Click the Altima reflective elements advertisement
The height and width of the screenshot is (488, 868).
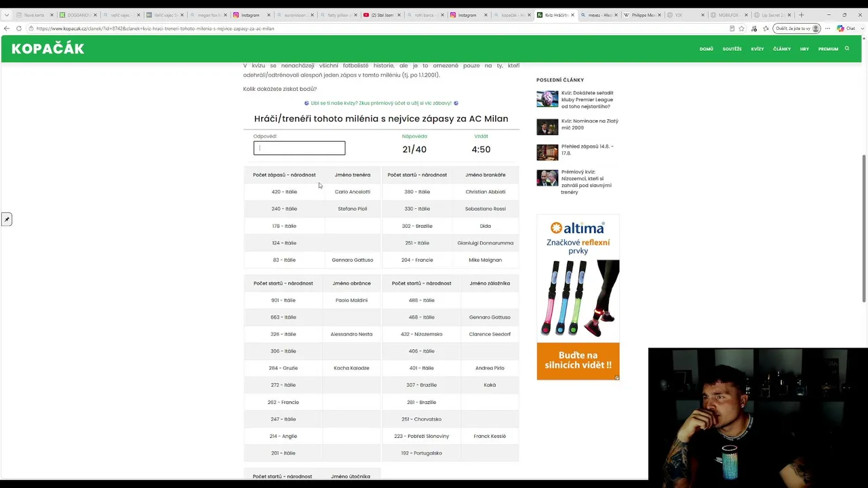[578, 298]
